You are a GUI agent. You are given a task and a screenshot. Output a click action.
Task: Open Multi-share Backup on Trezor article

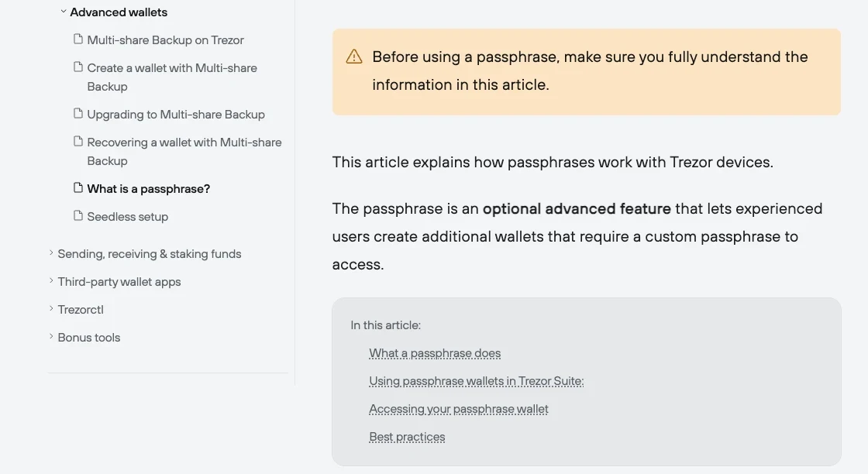point(166,39)
